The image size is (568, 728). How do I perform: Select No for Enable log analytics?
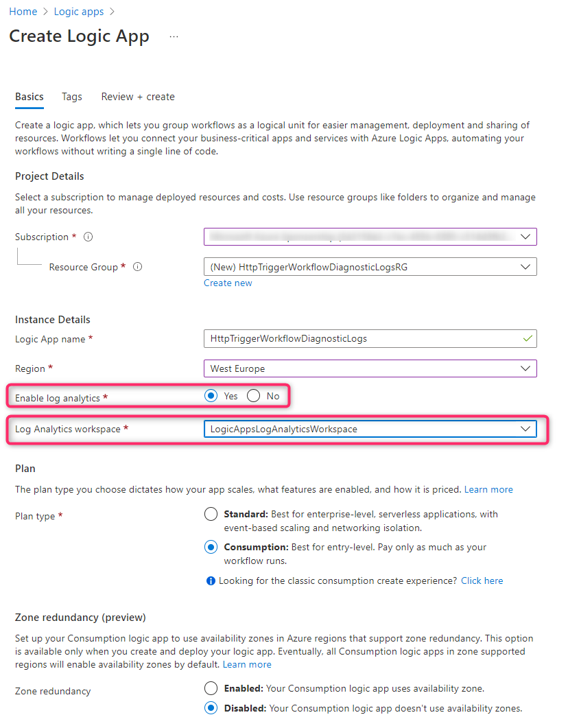(254, 396)
